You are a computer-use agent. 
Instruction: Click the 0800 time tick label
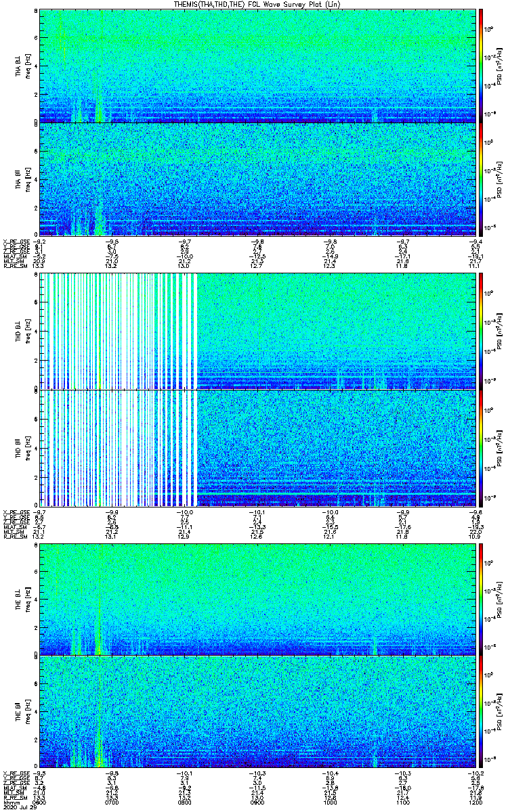[x=184, y=802]
